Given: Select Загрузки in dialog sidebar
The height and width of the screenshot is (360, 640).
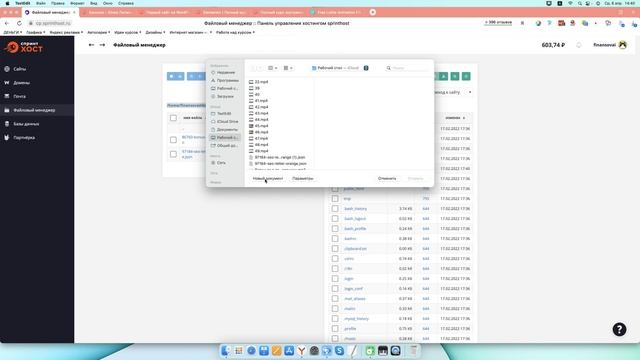Looking at the screenshot, I should pos(225,96).
